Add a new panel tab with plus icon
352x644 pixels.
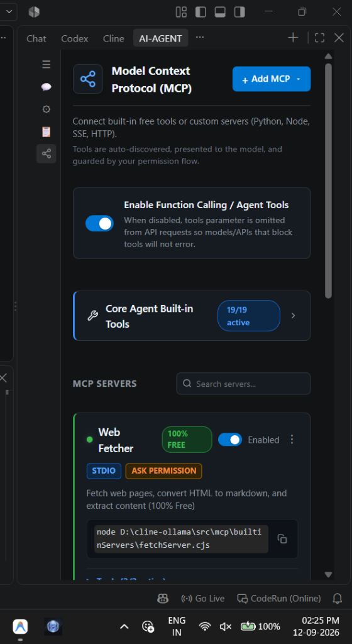coord(293,38)
